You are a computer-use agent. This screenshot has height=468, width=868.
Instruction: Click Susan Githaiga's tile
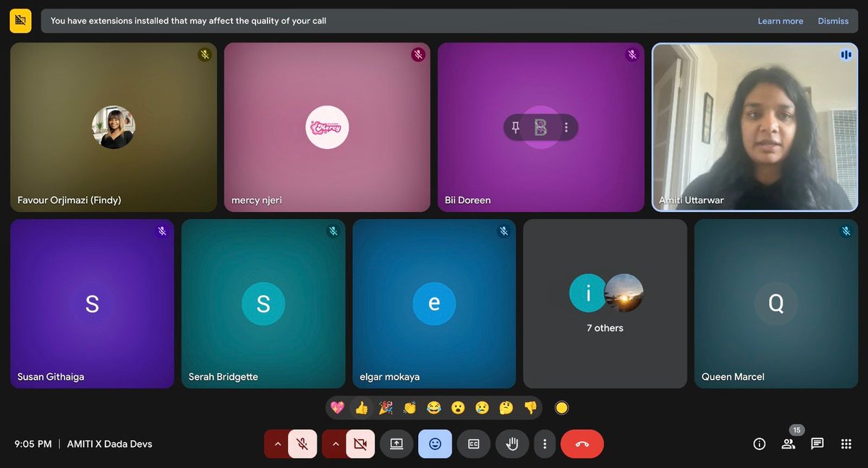pyautogui.click(x=92, y=304)
